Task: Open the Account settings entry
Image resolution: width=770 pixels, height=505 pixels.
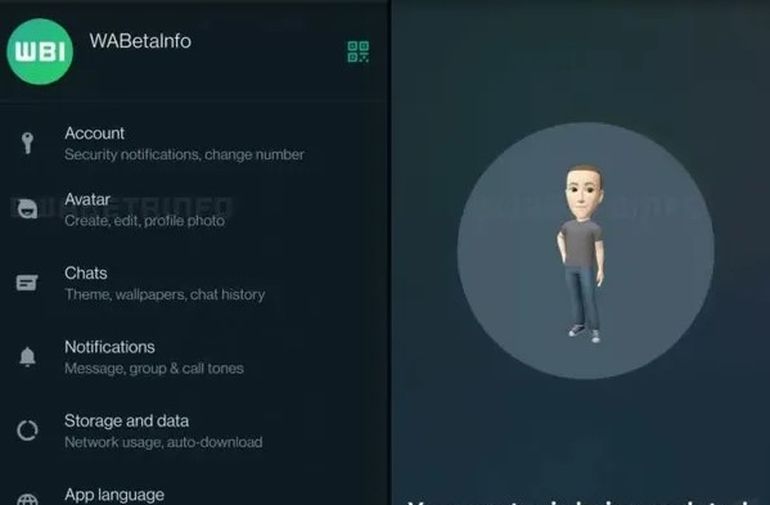Action: 195,143
